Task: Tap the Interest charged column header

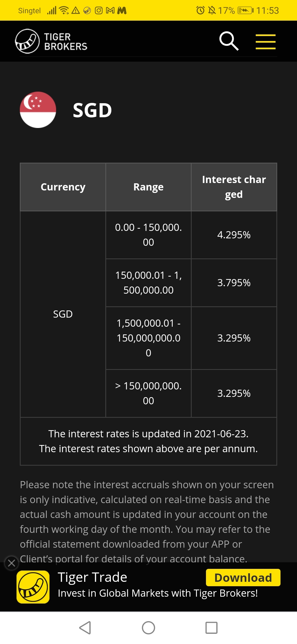Action: tap(234, 187)
